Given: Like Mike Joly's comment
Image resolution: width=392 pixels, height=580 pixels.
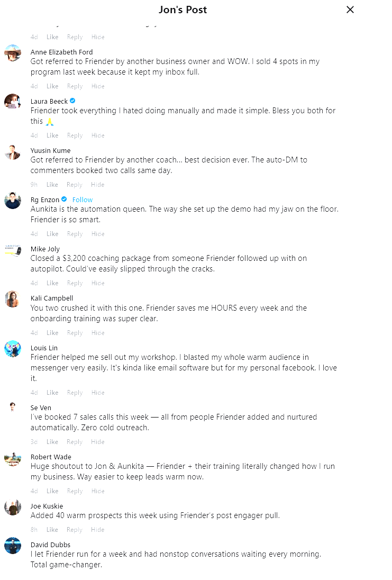Looking at the screenshot, I should (x=52, y=283).
